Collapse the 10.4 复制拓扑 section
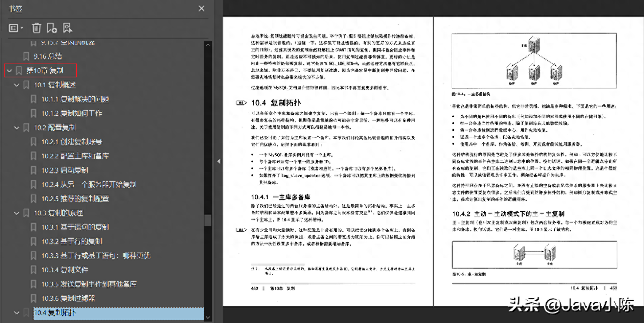The height and width of the screenshot is (323, 644). coord(16,313)
